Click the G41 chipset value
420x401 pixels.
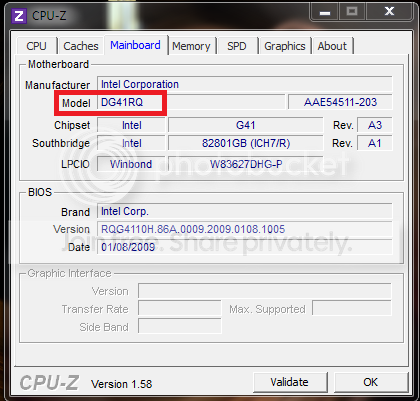245,125
